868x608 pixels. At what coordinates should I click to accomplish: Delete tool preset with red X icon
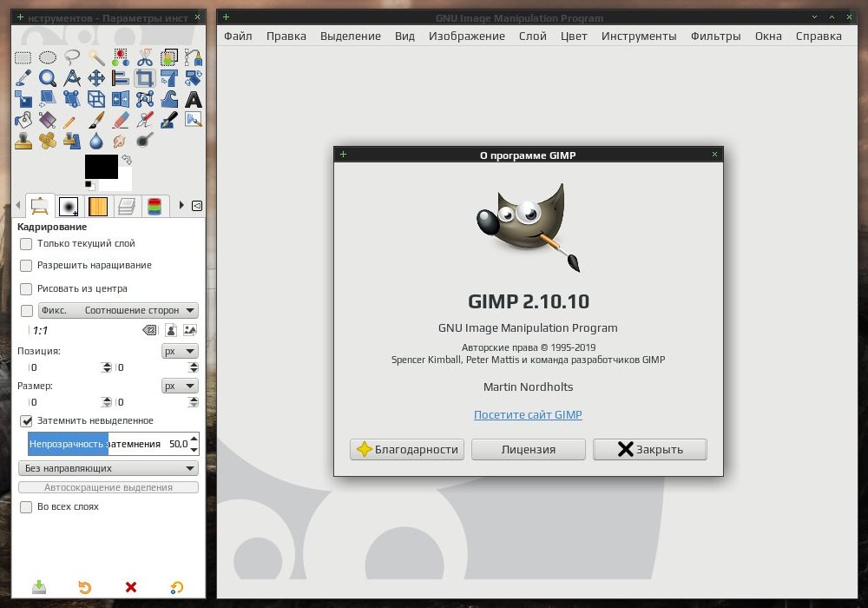(x=131, y=587)
